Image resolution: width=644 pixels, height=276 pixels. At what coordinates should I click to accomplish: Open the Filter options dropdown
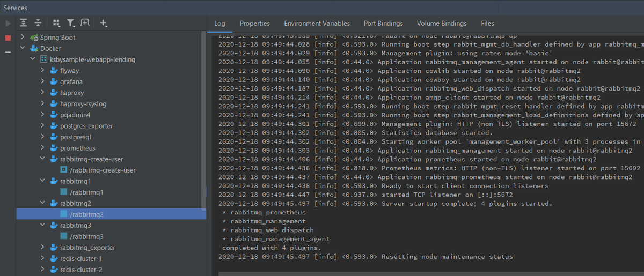coord(71,23)
